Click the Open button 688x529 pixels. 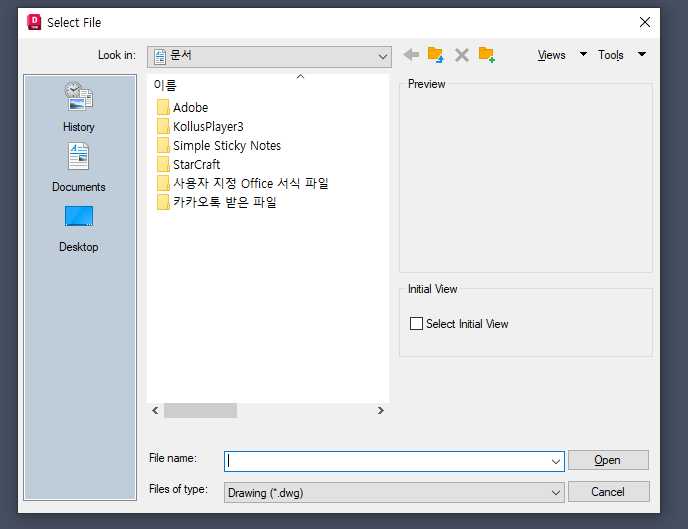(x=608, y=460)
